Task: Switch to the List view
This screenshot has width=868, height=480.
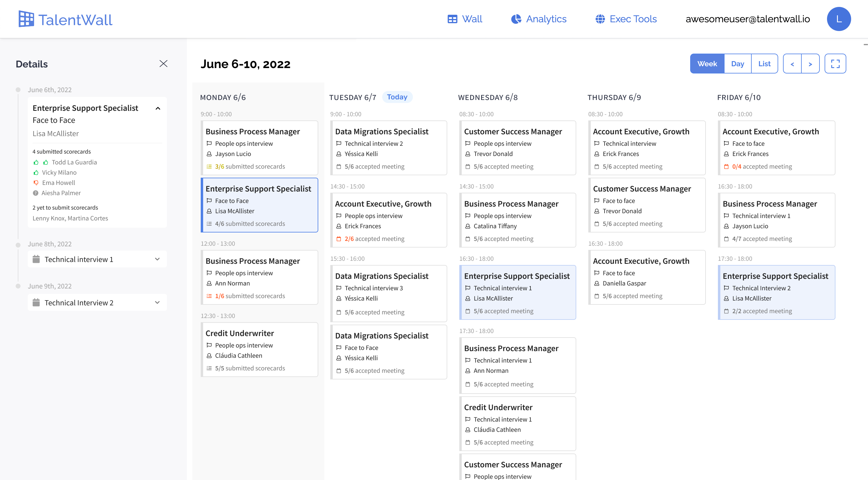Action: click(x=764, y=64)
